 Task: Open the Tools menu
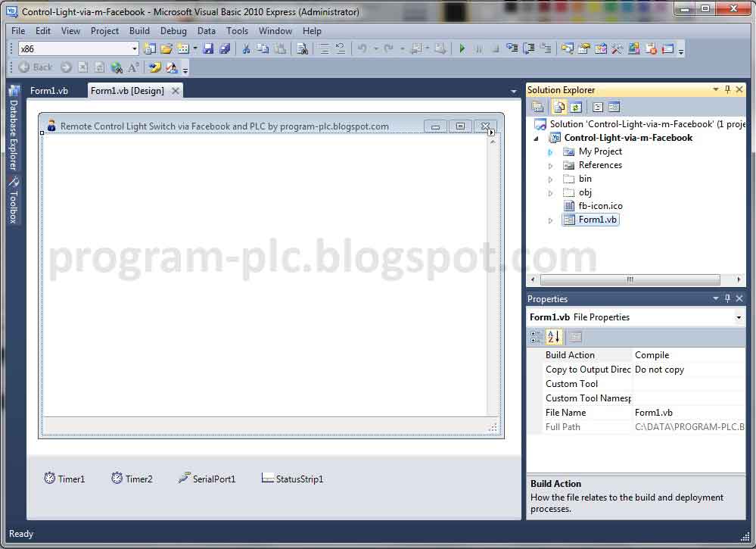coord(237,31)
